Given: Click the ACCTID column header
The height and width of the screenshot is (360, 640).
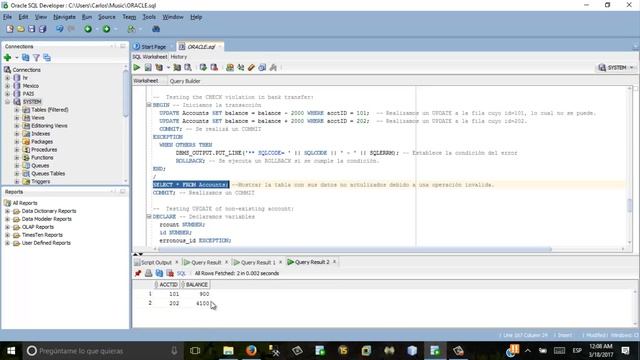Looking at the screenshot, I should pyautogui.click(x=167, y=284).
